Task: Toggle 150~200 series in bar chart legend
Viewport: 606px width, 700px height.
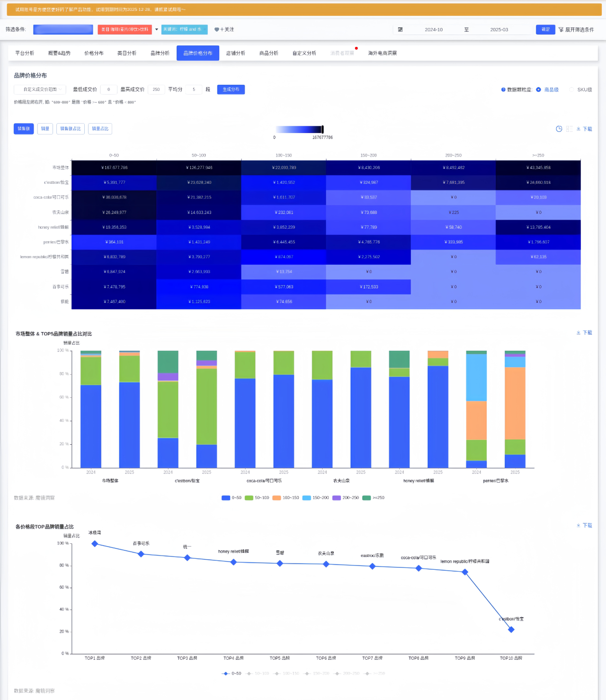Action: pos(315,498)
